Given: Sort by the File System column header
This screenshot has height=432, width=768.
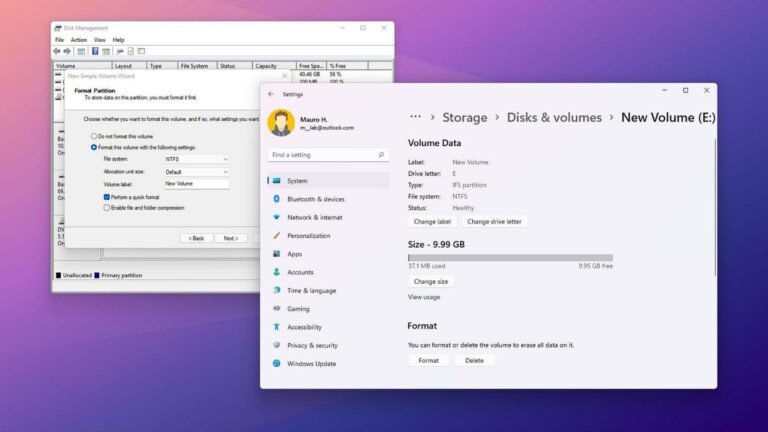Looking at the screenshot, I should point(197,66).
